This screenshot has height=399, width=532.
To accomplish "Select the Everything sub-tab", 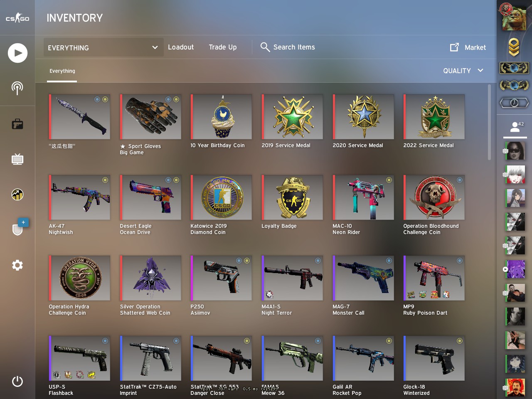I will pos(62,71).
